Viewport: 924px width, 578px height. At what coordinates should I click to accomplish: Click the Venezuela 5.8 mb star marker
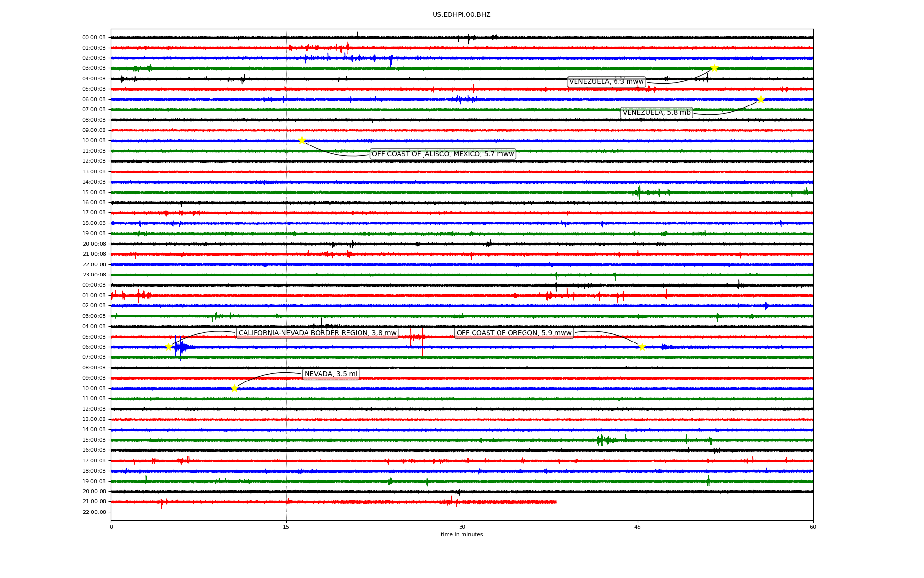point(761,100)
